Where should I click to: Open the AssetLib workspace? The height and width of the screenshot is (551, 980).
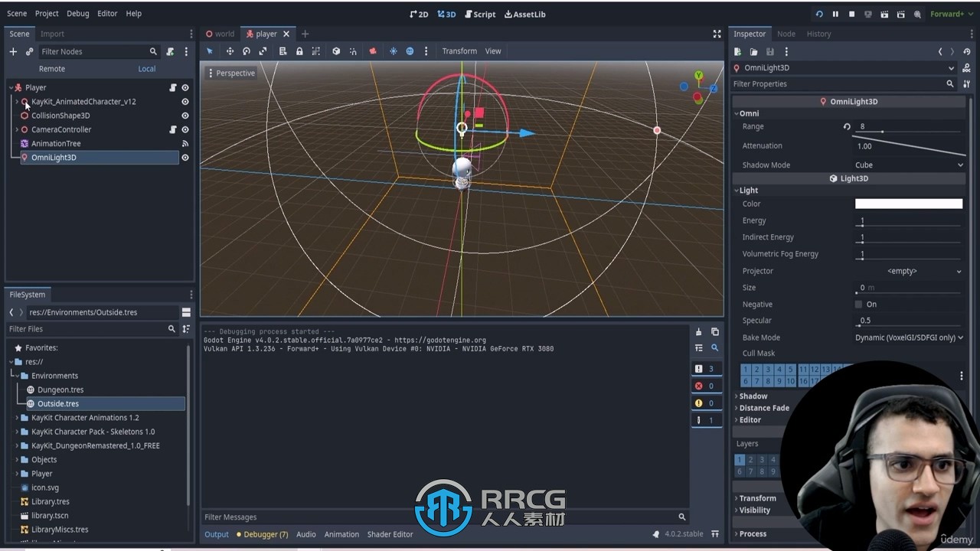click(524, 14)
